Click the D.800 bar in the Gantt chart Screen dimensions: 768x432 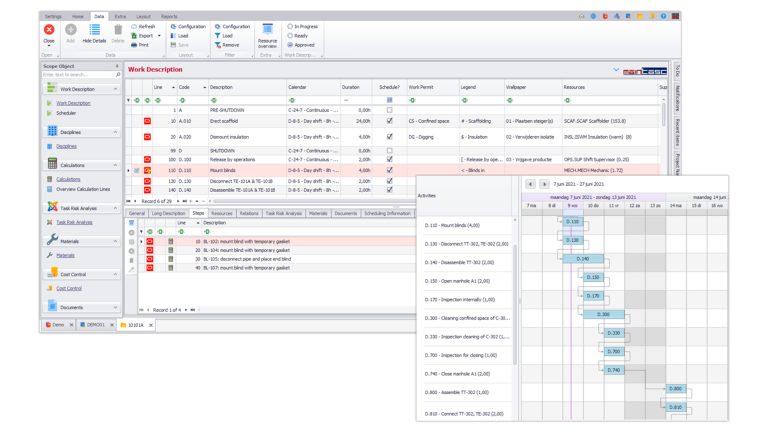(x=675, y=388)
